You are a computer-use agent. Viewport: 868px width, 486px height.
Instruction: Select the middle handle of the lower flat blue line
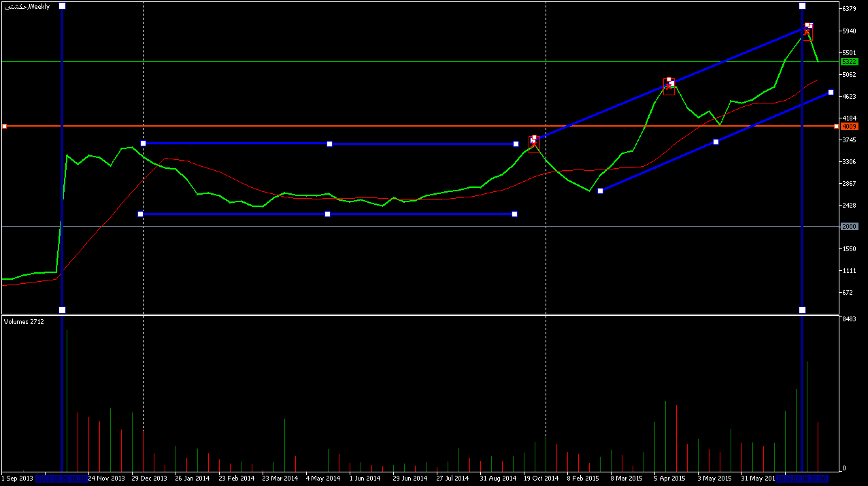(x=327, y=214)
